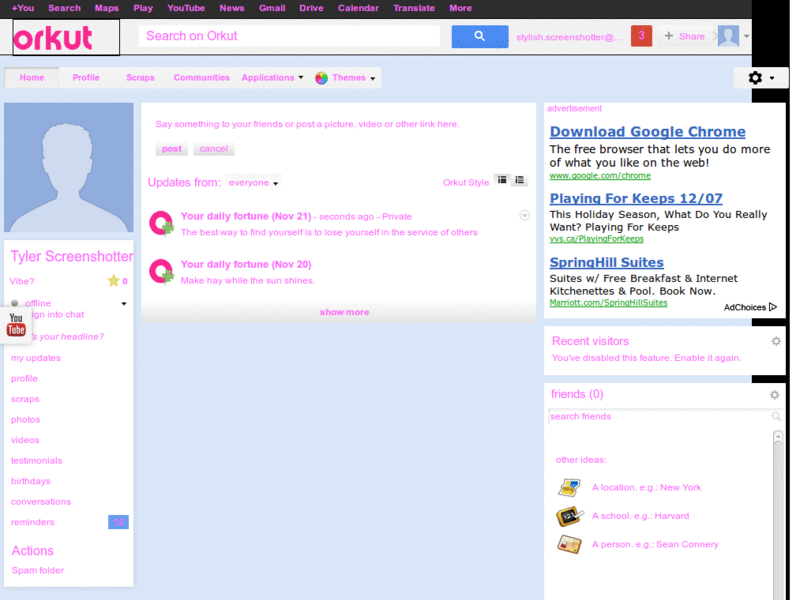Click the cancel button
The image size is (800, 600).
tap(214, 148)
